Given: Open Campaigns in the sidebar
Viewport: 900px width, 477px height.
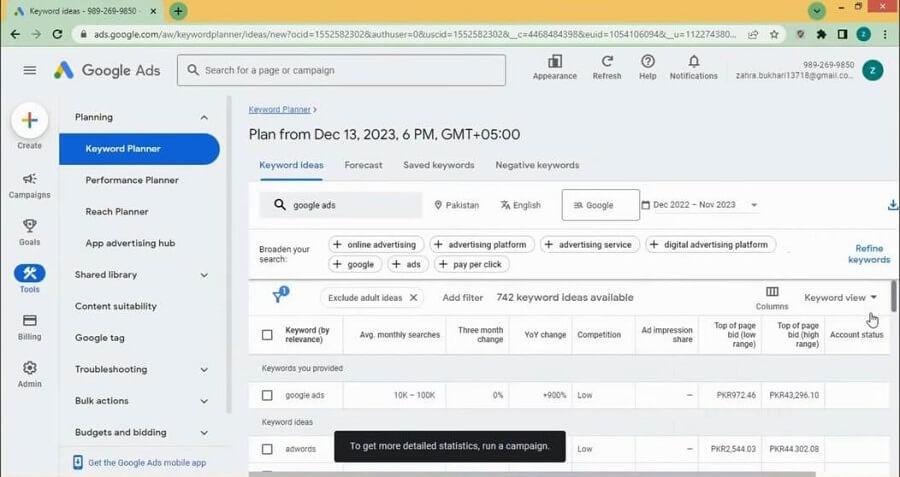Looking at the screenshot, I should [x=29, y=185].
